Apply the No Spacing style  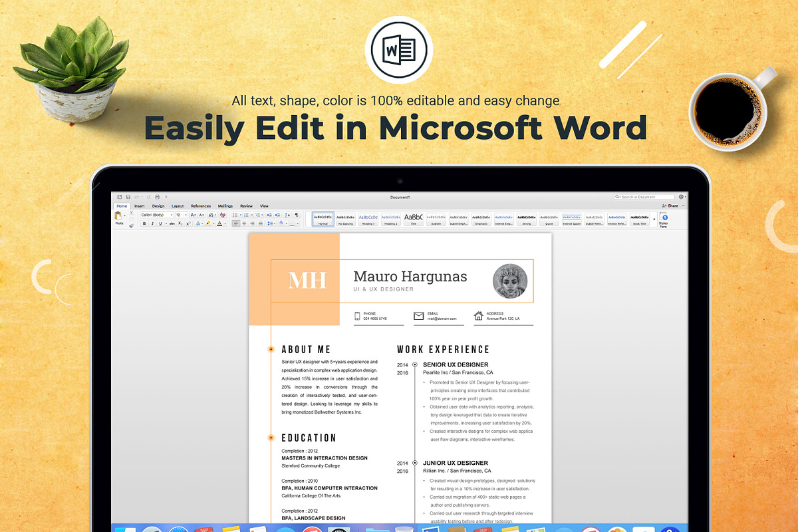pyautogui.click(x=346, y=219)
